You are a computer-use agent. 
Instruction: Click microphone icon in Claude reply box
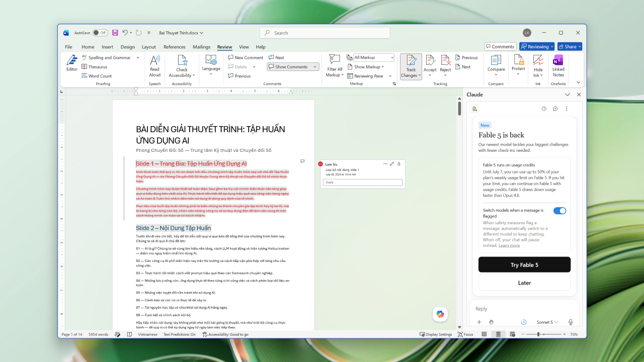click(x=571, y=322)
